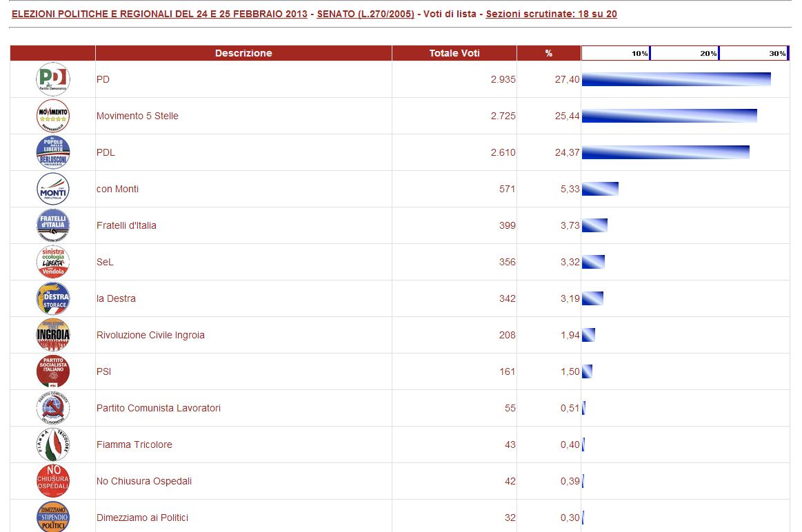Image resolution: width=802 pixels, height=532 pixels.
Task: Select the Dimezziamo ai Politici row text
Action: click(x=142, y=518)
